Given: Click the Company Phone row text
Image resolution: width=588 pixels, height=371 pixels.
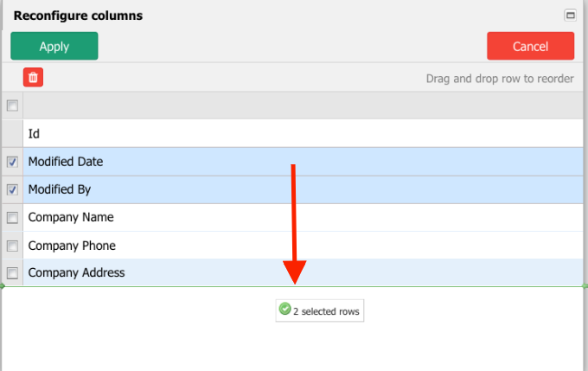Looking at the screenshot, I should [x=72, y=246].
